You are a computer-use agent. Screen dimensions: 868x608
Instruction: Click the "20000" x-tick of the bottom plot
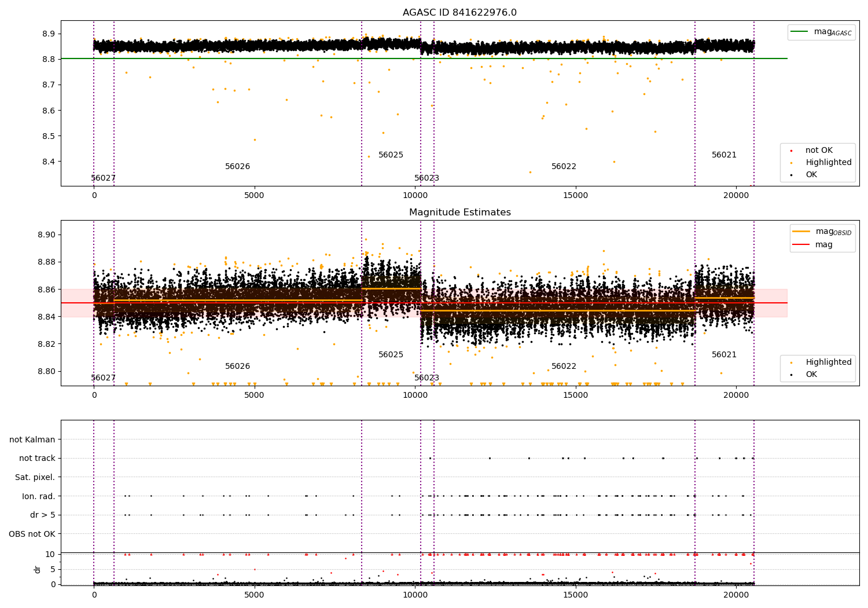coord(735,595)
